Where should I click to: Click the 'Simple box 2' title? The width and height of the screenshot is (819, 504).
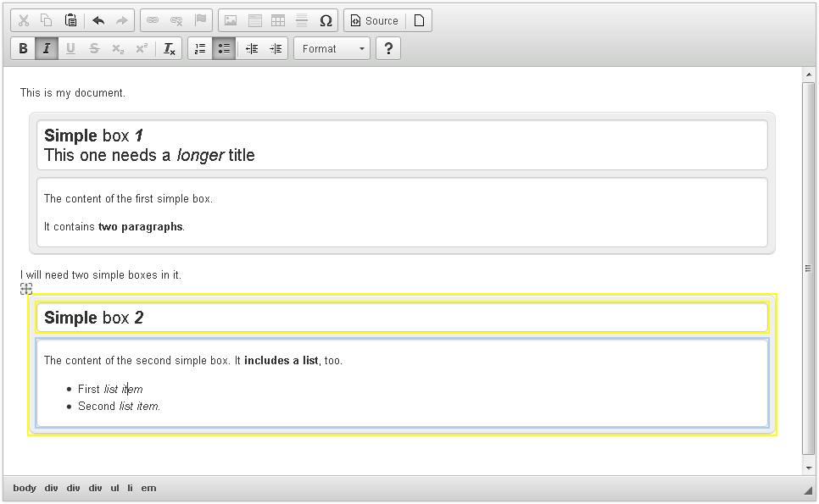click(x=93, y=318)
